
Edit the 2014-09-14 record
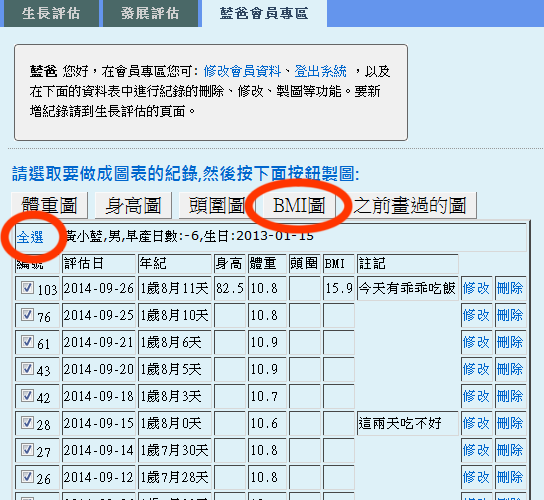pyautogui.click(x=476, y=450)
